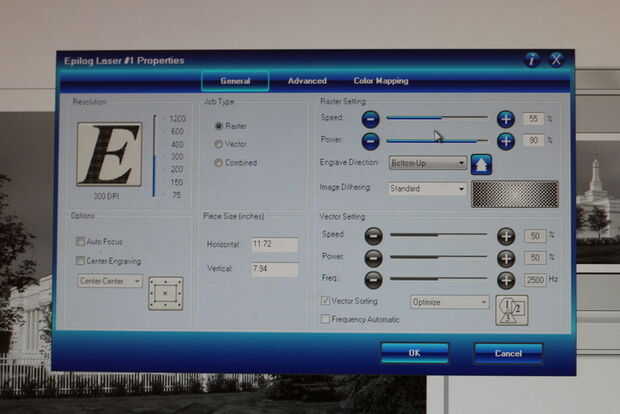This screenshot has width=620, height=414.
Task: Select the Raster job type
Action: pos(218,126)
